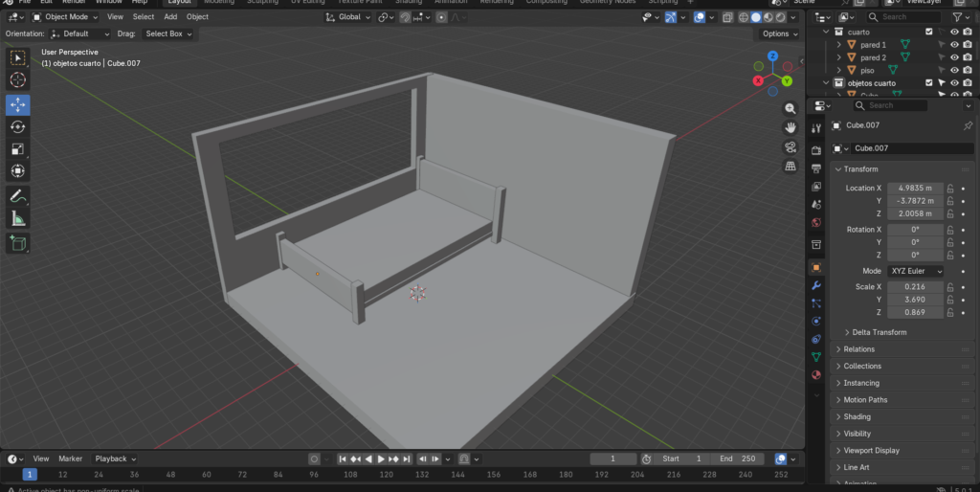Open the Modifiers wrench properties tab
This screenshot has width=980, height=492.
[x=816, y=285]
